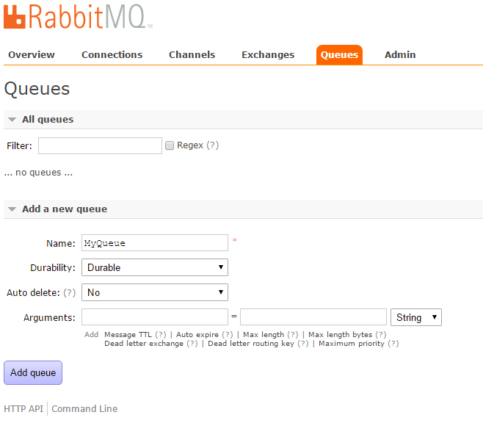
Task: Click the help icon next to Regex
Action: coord(212,145)
